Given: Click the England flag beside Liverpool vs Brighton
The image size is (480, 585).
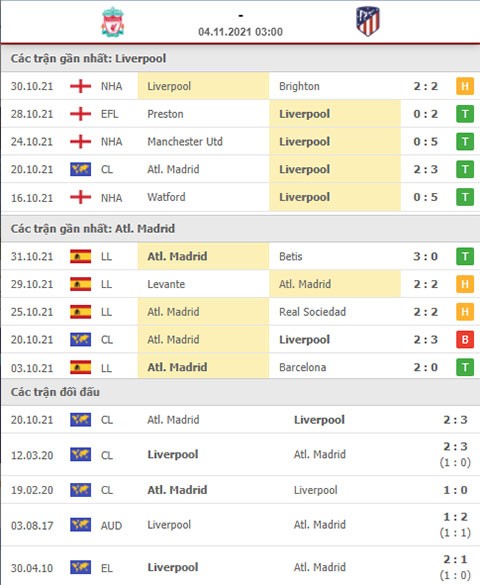Looking at the screenshot, I should click(x=81, y=86).
